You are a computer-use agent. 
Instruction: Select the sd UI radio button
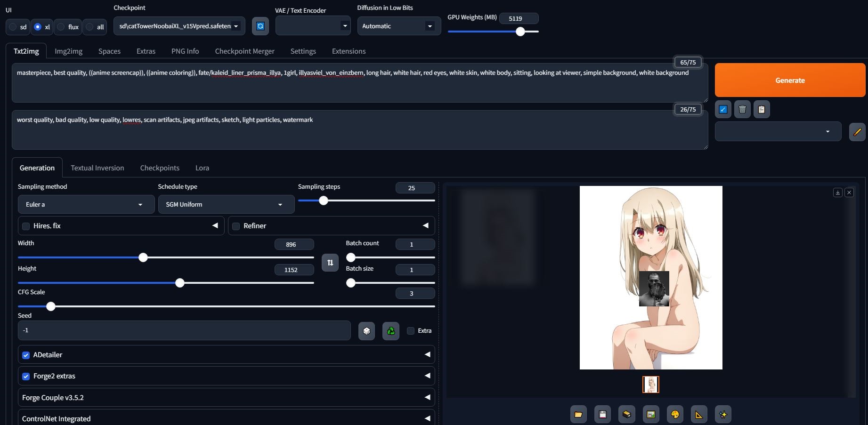tap(13, 27)
